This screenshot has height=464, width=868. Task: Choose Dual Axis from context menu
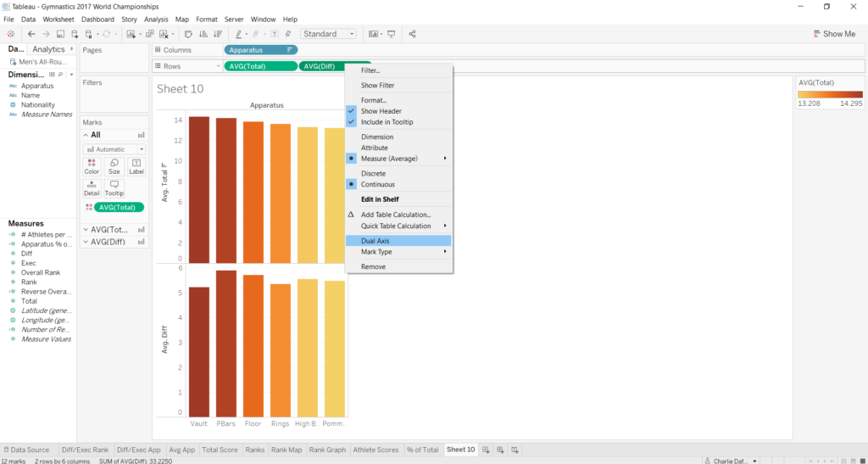coord(376,241)
